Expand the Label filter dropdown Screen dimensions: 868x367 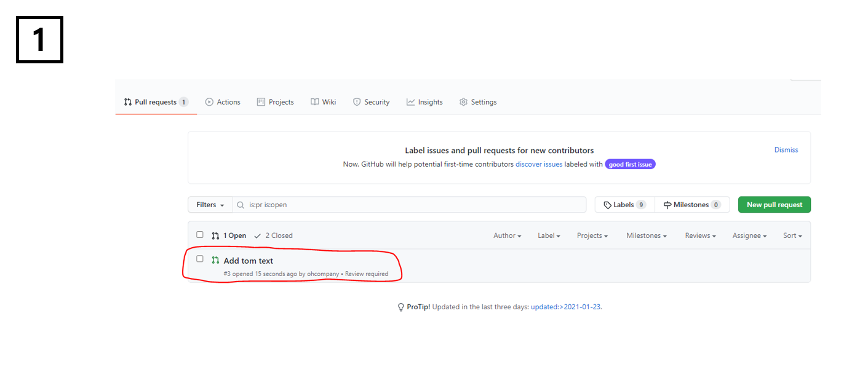coord(549,235)
